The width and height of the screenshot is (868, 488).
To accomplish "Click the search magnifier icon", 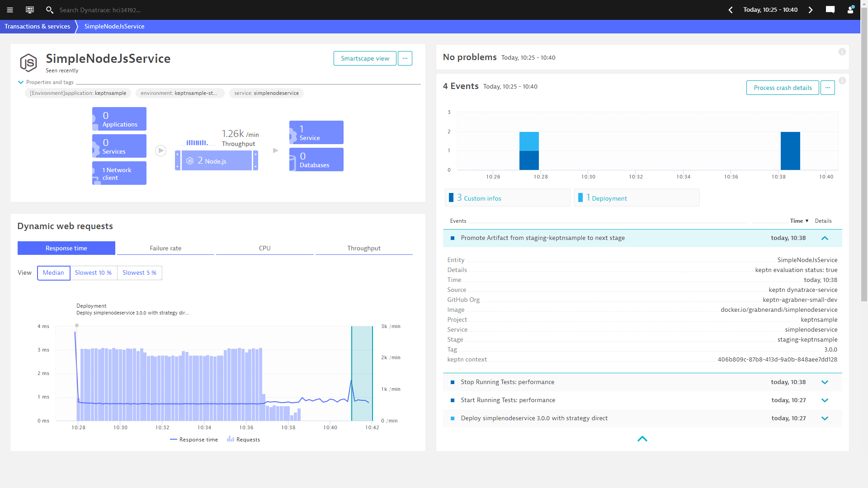I will (x=49, y=10).
